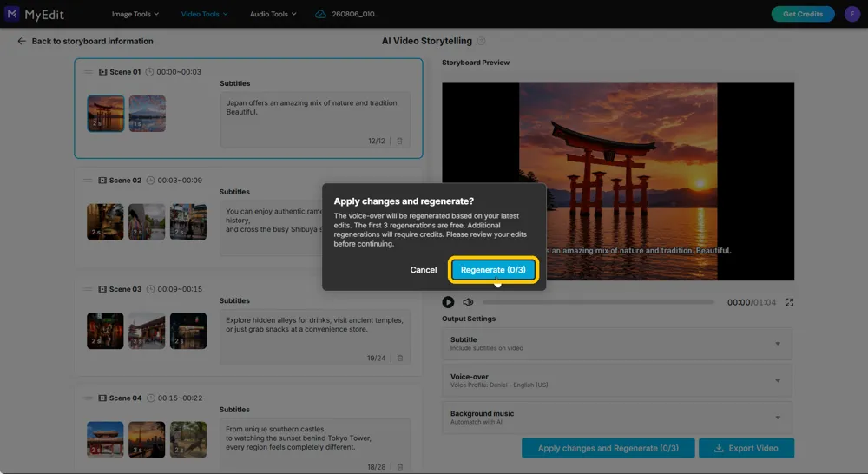
Task: Open project file 260806_010
Action: click(x=355, y=14)
